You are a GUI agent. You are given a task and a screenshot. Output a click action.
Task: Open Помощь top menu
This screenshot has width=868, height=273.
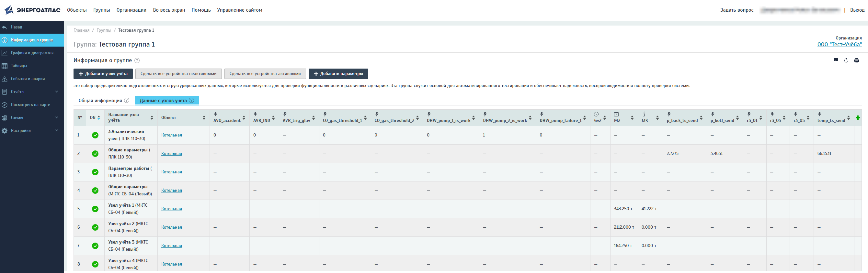click(x=201, y=10)
